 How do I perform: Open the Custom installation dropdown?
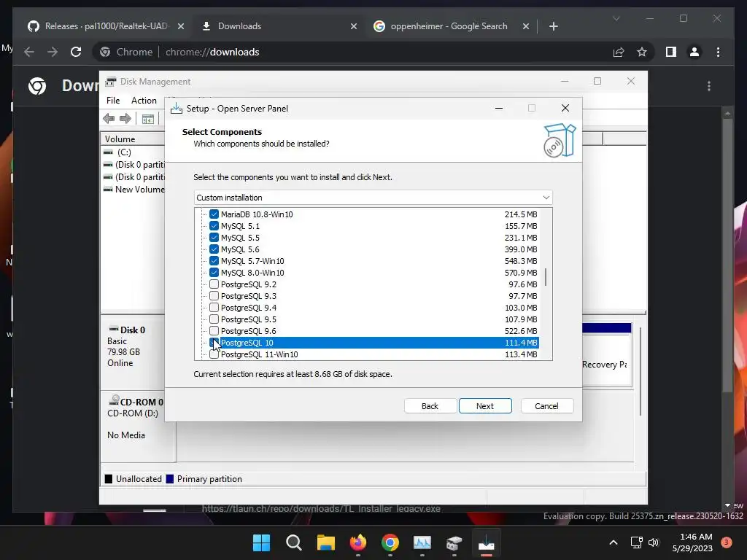pyautogui.click(x=373, y=198)
